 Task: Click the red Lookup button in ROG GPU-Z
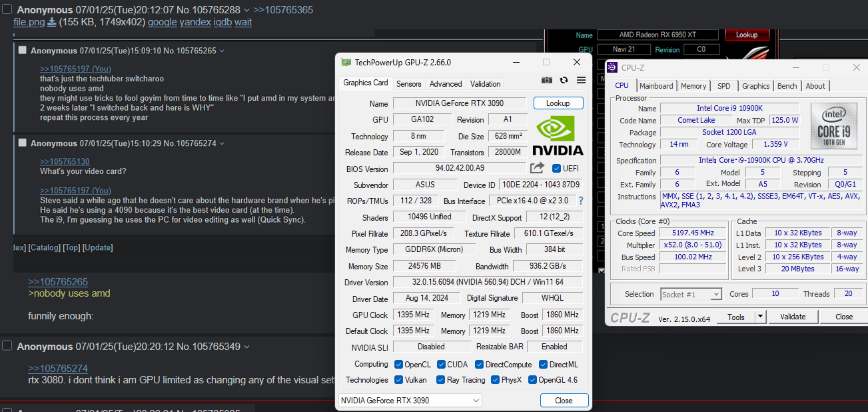click(747, 35)
